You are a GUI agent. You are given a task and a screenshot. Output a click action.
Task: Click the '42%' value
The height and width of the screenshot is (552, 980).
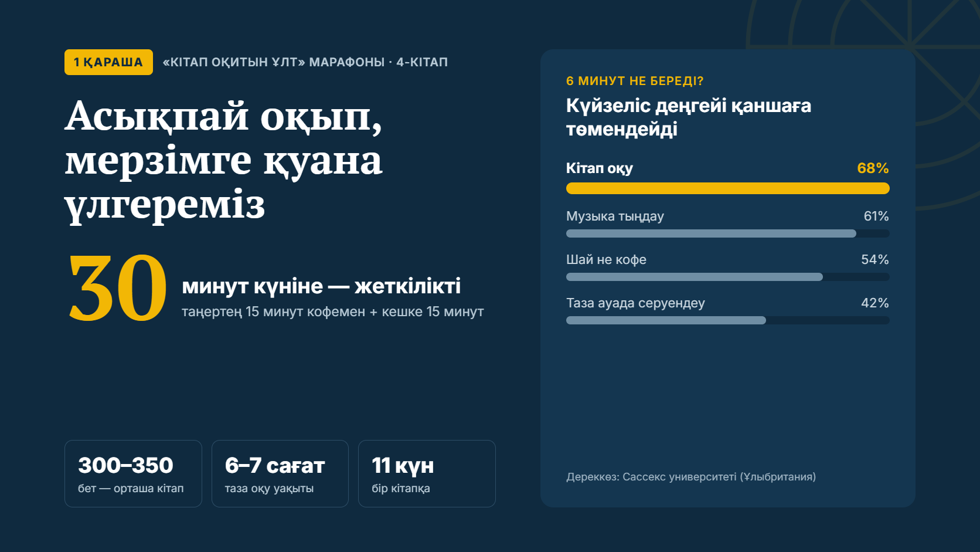(x=875, y=303)
